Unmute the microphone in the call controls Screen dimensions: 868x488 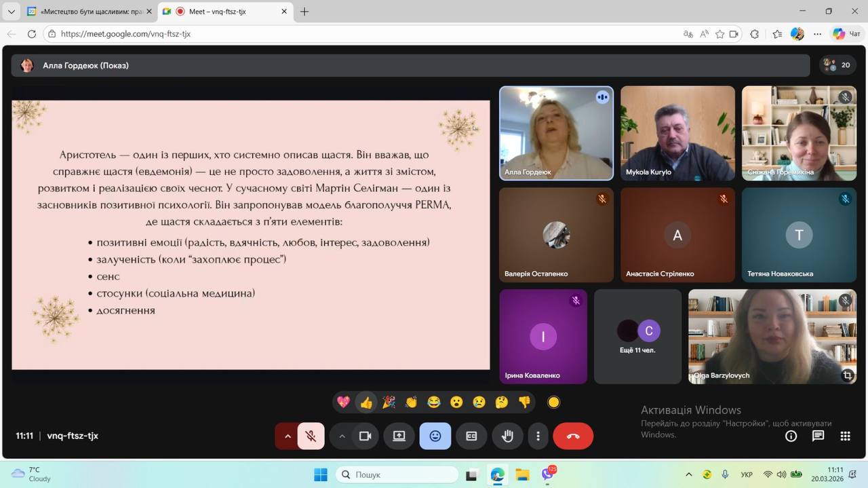(311, 436)
